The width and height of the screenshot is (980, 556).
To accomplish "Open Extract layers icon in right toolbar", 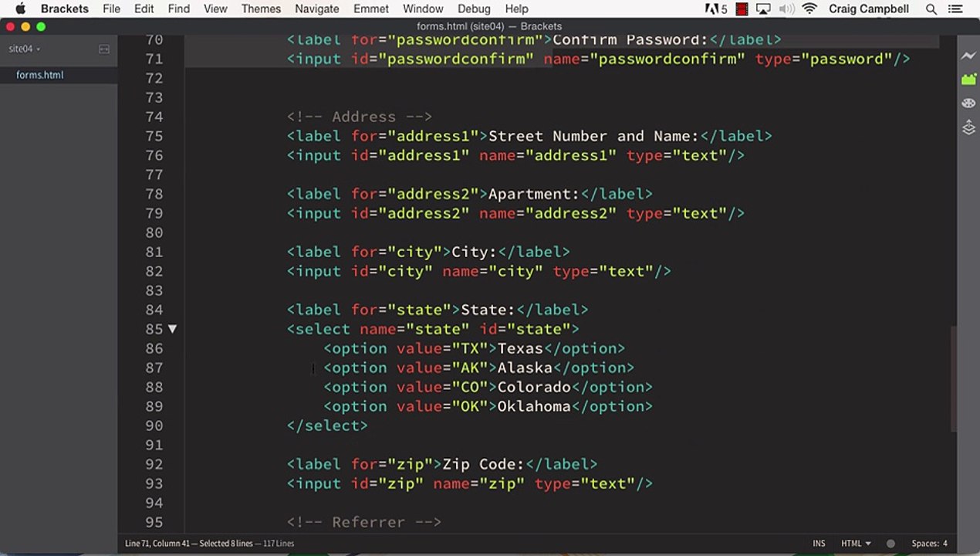I will pos(968,127).
